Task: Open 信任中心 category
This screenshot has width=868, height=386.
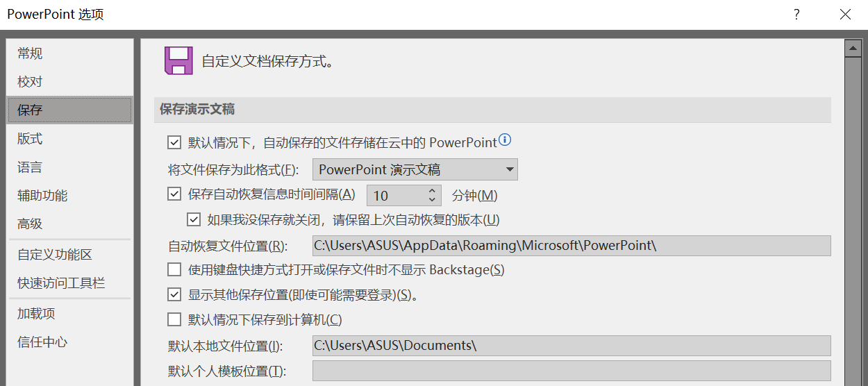Action: 70,342
